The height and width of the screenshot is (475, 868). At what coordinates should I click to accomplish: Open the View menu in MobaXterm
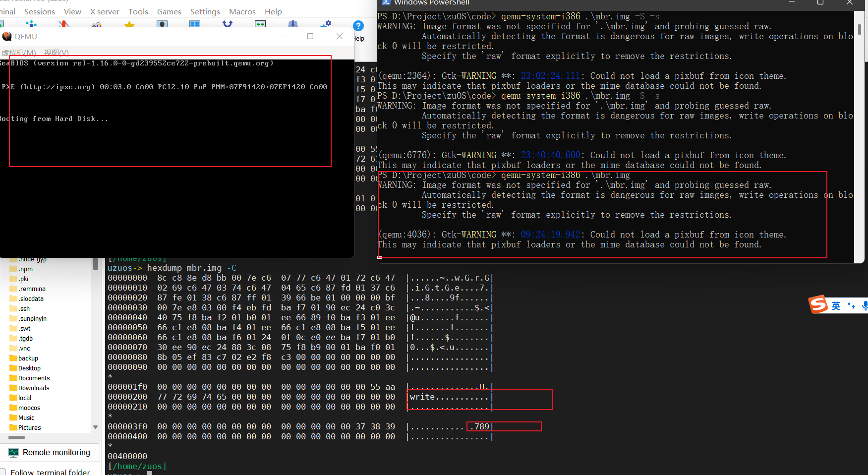(72, 11)
